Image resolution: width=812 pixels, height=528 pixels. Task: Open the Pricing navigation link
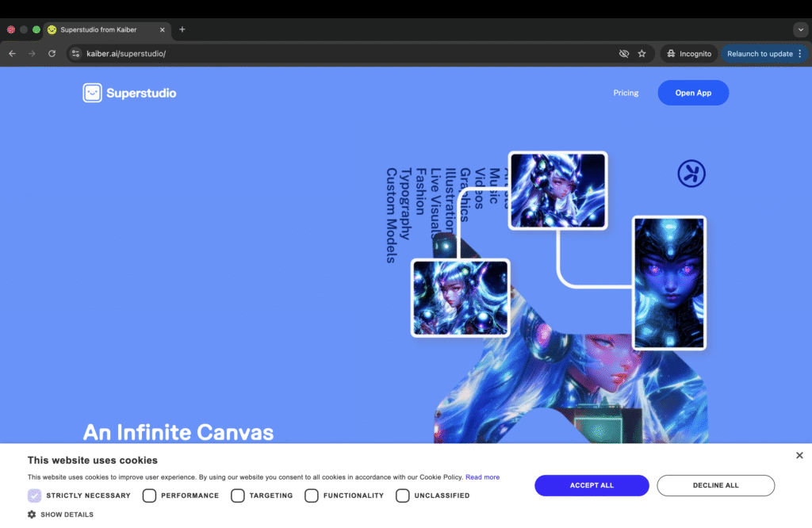coord(626,93)
